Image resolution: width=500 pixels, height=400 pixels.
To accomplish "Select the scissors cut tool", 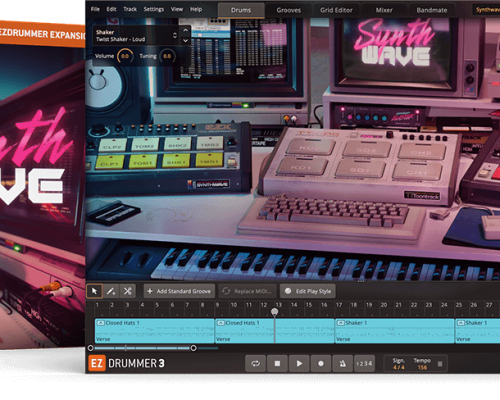I will click(128, 291).
